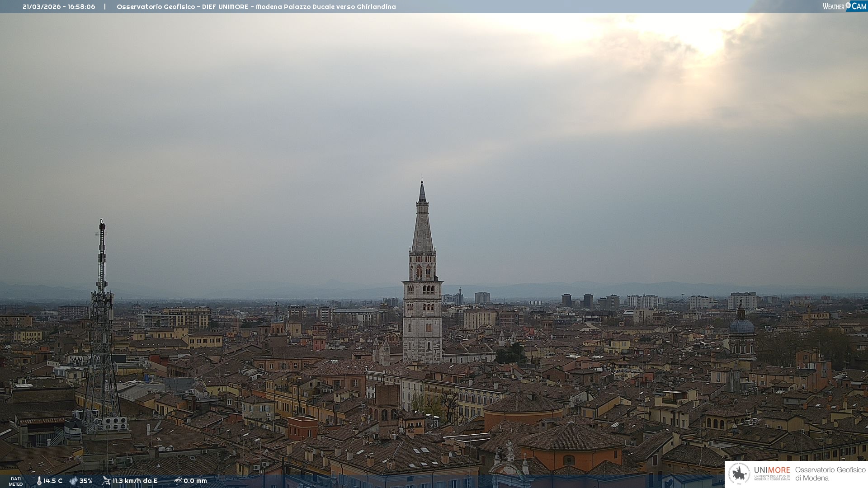Click Osservatorio Geofisico di Modena text
The height and width of the screenshot is (488, 868).
pos(830,474)
